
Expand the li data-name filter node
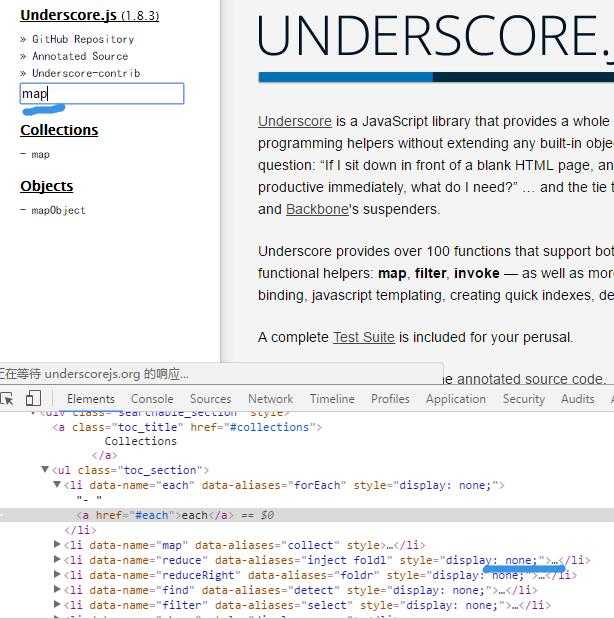(57, 604)
